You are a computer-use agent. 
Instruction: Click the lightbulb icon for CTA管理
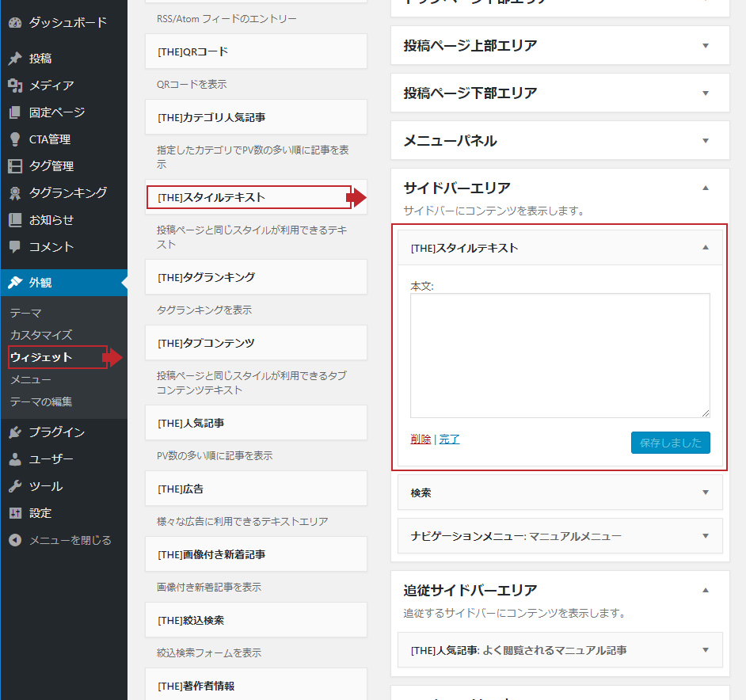click(x=14, y=139)
